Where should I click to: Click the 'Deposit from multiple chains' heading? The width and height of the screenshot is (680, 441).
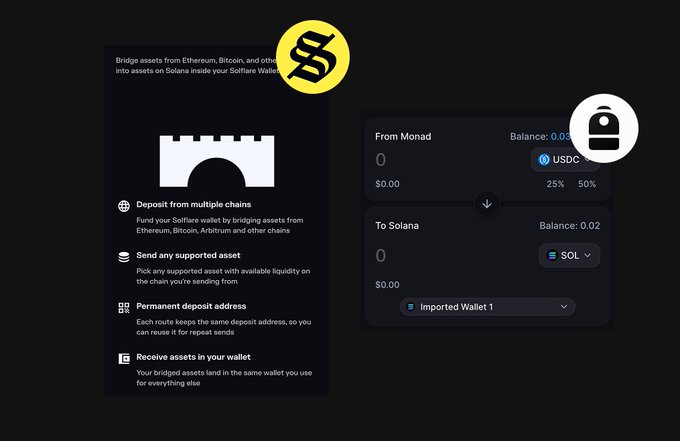click(x=193, y=204)
